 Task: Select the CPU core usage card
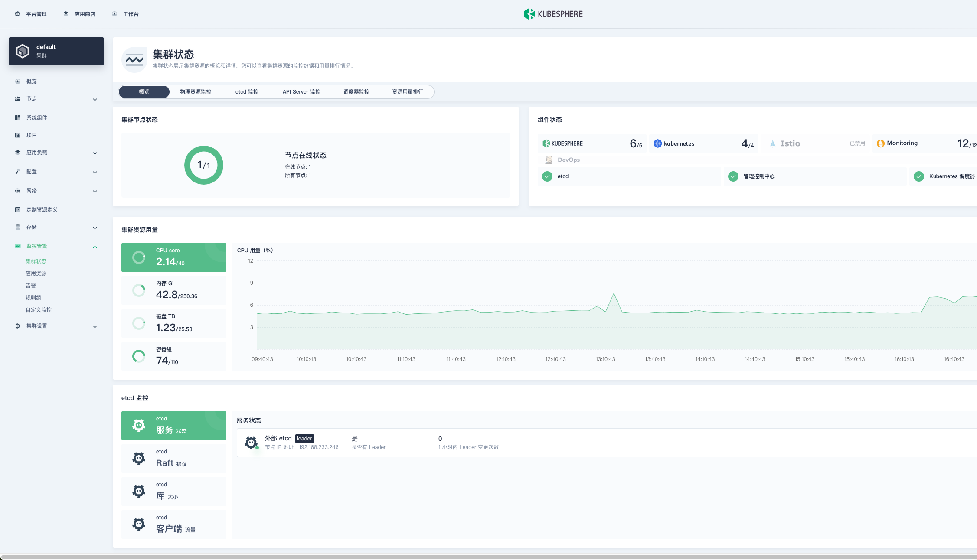click(x=173, y=257)
